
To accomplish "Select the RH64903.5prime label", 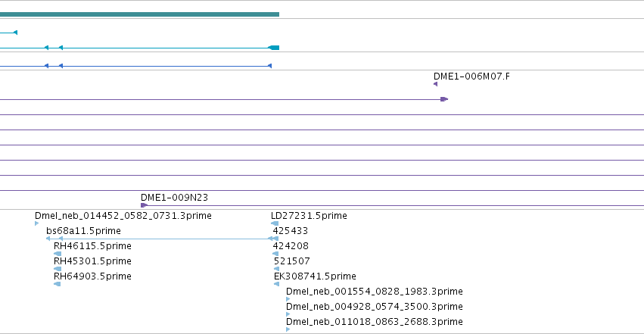I will click(x=92, y=276).
